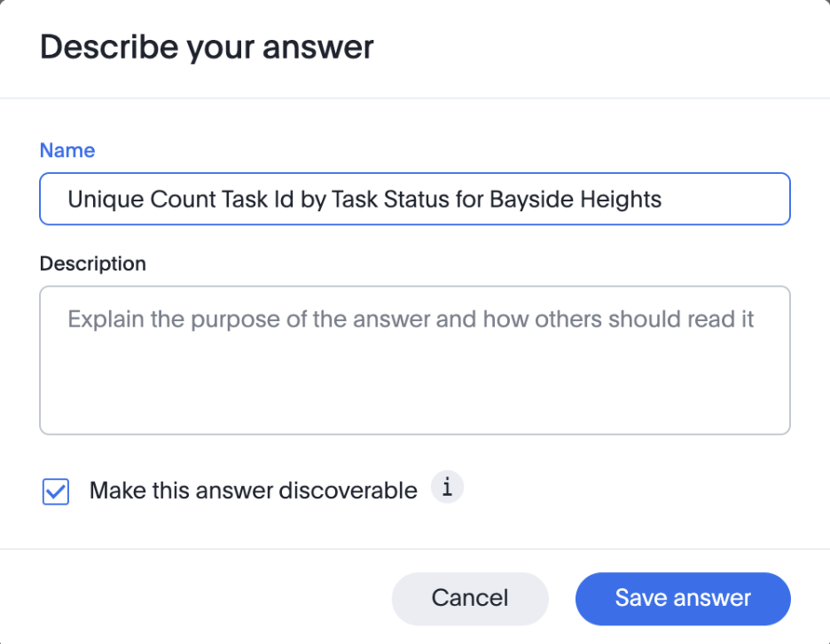Screen dimensions: 830x644
Task: Click the Description field label
Action: tap(93, 263)
